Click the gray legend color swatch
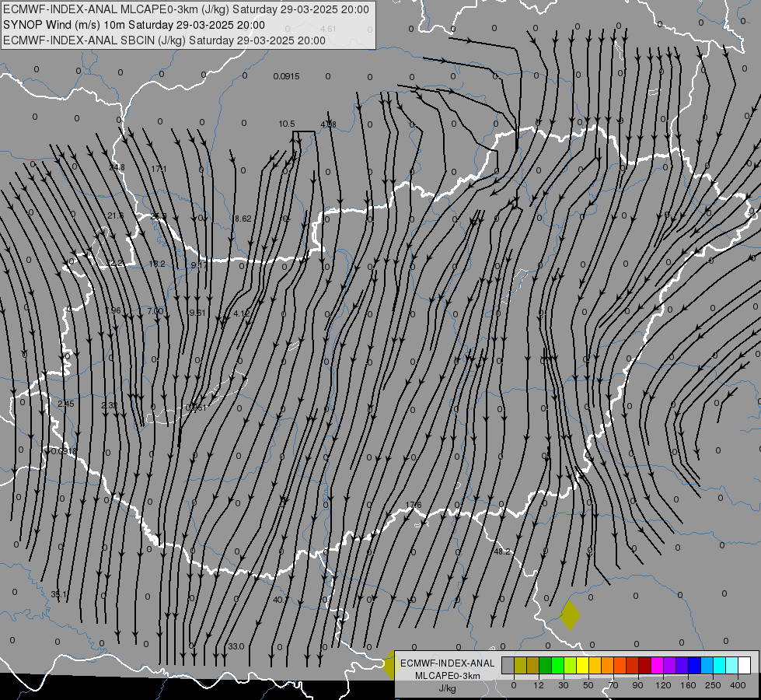 (508, 665)
